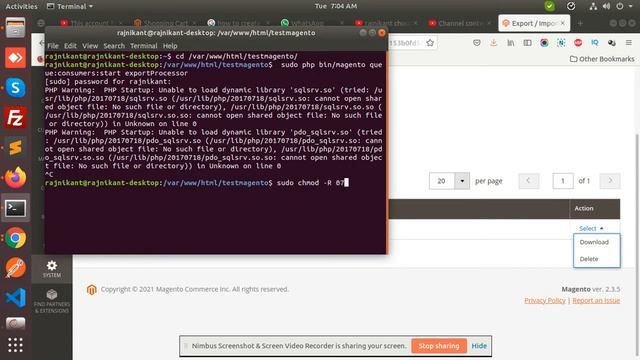640x360 pixels.
Task: Open the Report an Issue link
Action: pyautogui.click(x=596, y=300)
